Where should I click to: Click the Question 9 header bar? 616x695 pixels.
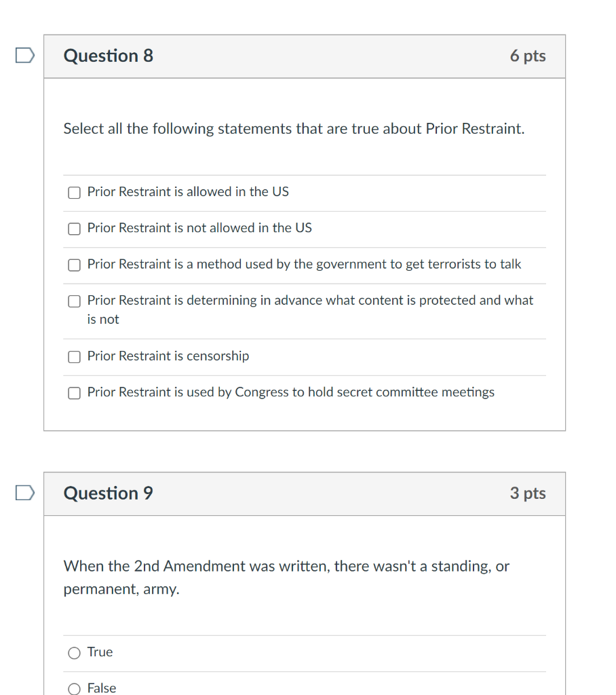tap(305, 493)
